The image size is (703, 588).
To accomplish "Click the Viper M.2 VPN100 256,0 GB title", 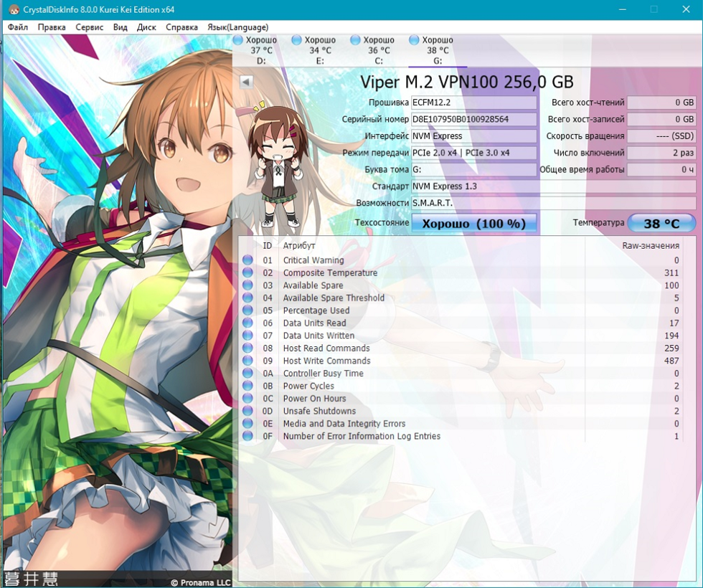I will pos(467,82).
